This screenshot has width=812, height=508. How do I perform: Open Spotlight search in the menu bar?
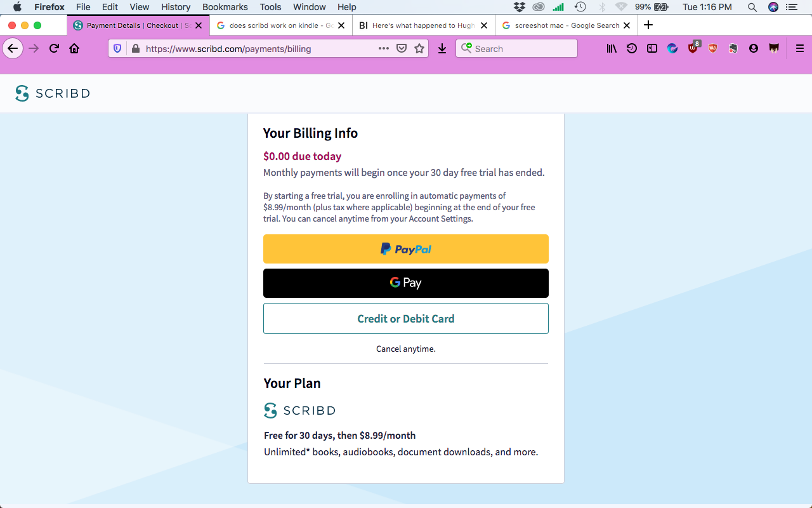pyautogui.click(x=752, y=7)
